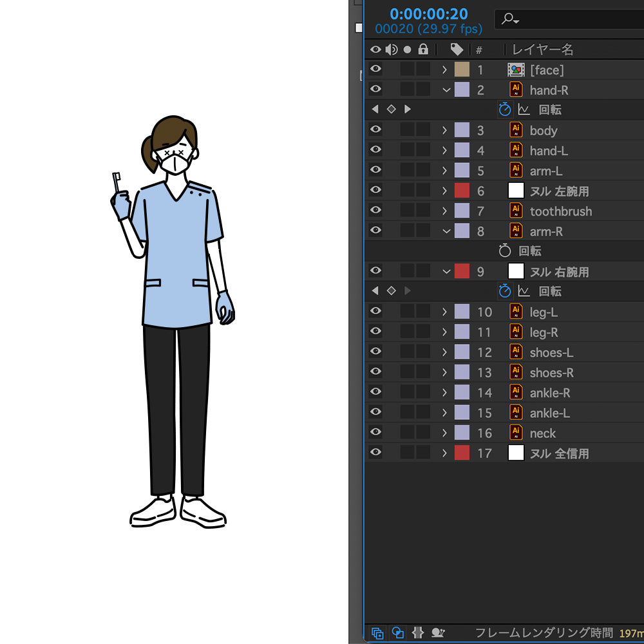Image resolution: width=644 pixels, height=644 pixels.
Task: Toggle the stopwatch on hand-R rotation
Action: point(504,109)
